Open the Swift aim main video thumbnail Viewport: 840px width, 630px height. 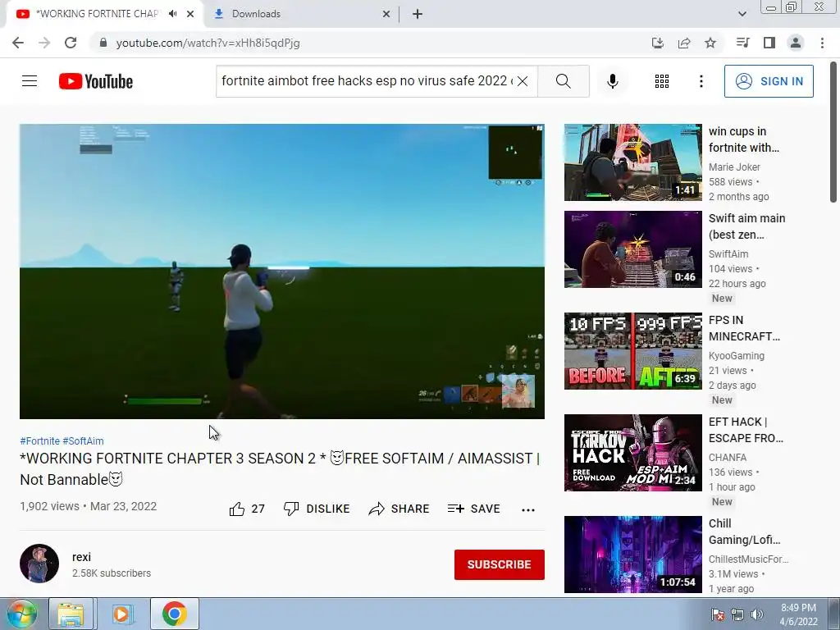[x=632, y=249]
